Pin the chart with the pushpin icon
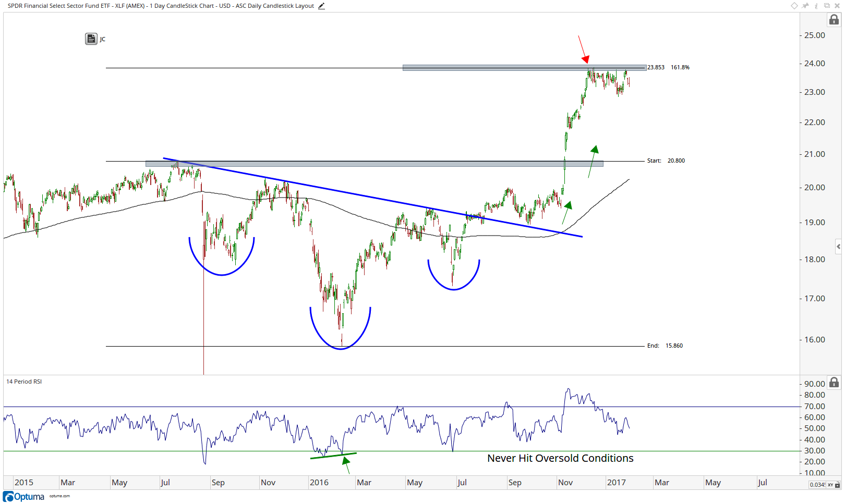845x504 pixels. pos(805,6)
